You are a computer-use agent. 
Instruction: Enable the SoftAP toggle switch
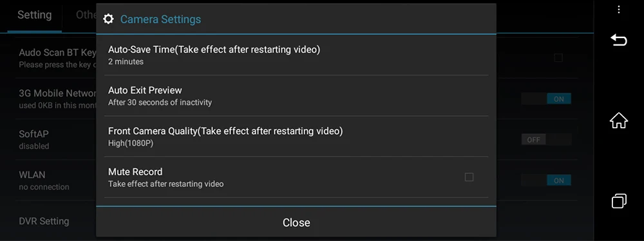click(x=546, y=140)
